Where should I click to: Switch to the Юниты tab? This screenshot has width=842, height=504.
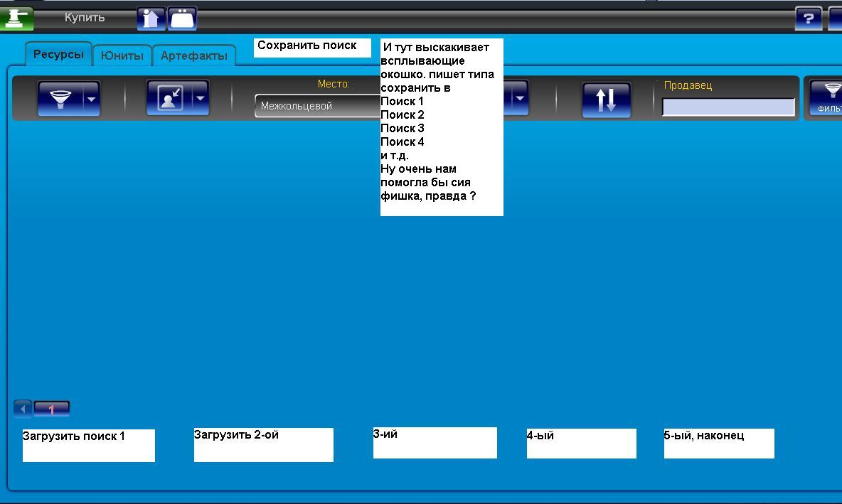[x=122, y=55]
